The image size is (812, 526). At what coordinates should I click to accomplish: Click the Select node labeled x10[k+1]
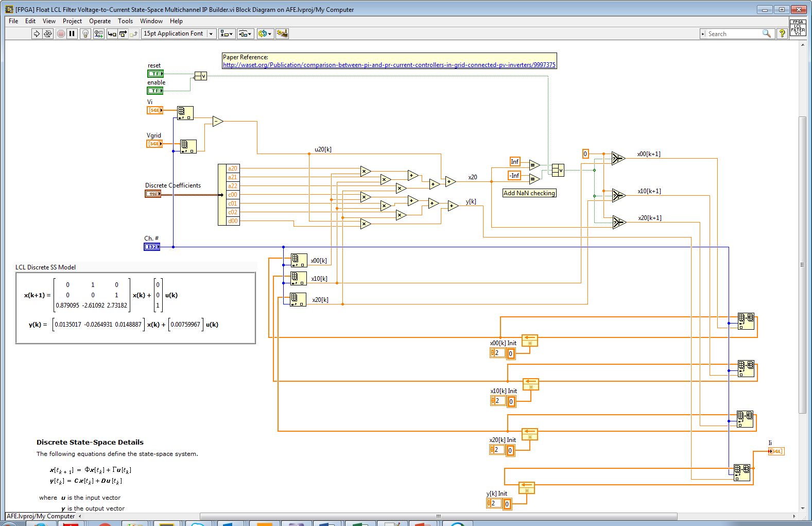(618, 195)
